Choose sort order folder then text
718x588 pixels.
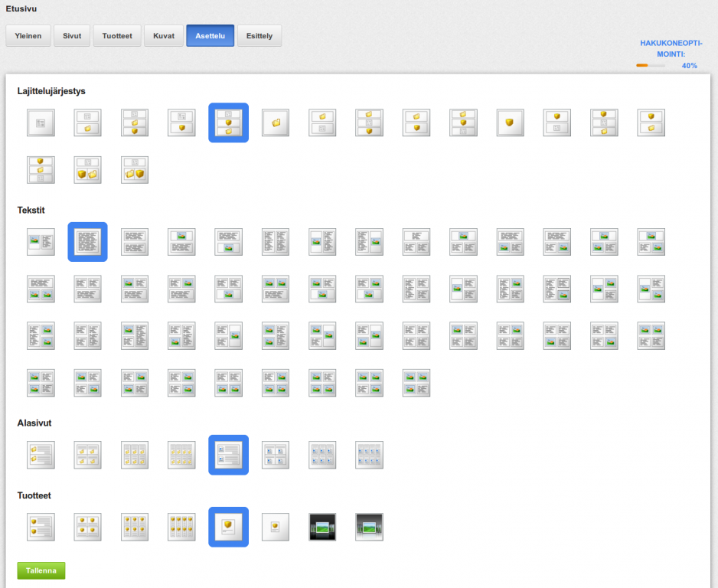coord(322,122)
